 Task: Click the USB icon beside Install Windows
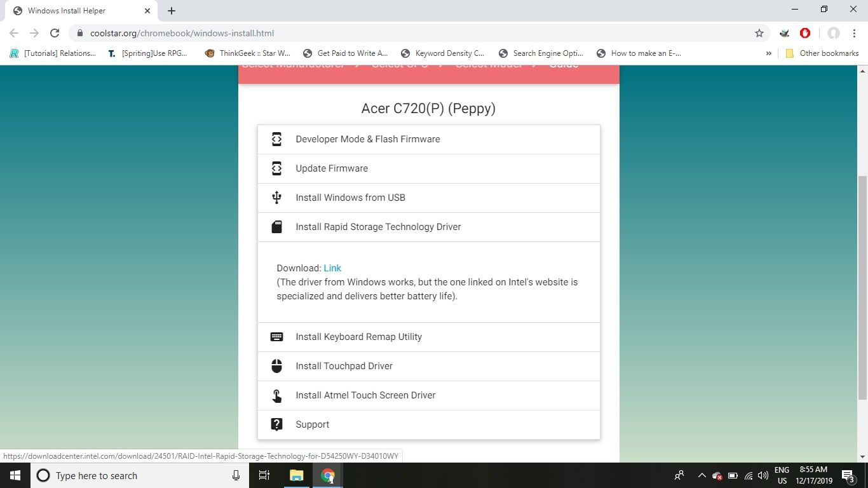[x=276, y=198]
